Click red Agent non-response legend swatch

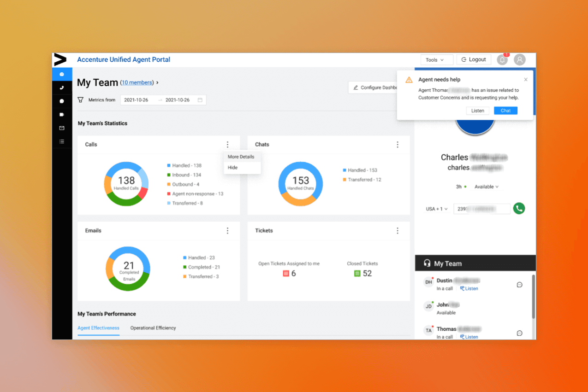coord(169,194)
